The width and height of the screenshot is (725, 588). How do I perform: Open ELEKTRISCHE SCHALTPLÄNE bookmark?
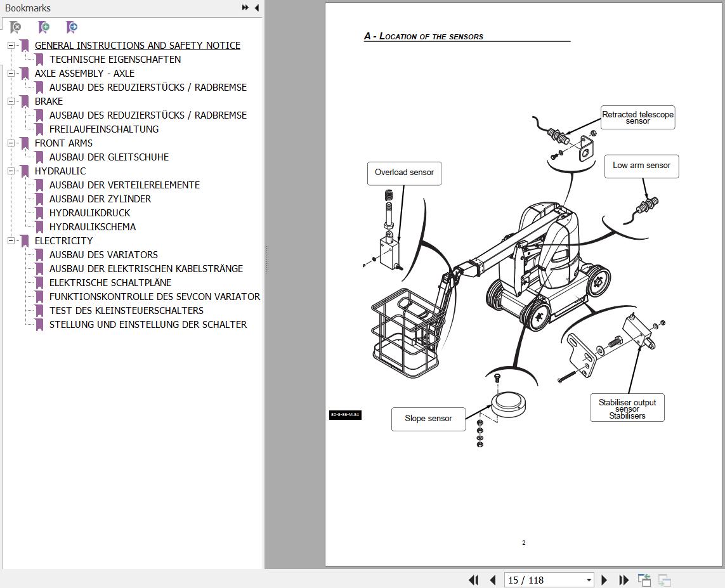pyautogui.click(x=110, y=282)
